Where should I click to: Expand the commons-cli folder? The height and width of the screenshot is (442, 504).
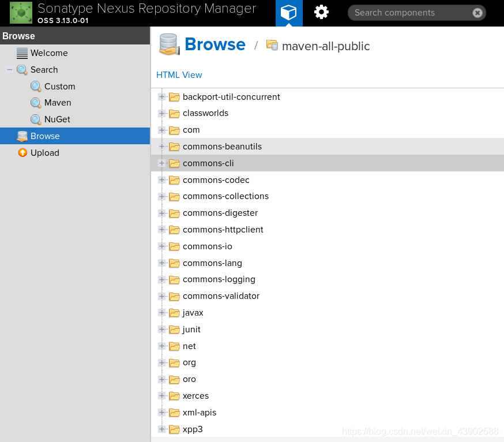tap(162, 163)
